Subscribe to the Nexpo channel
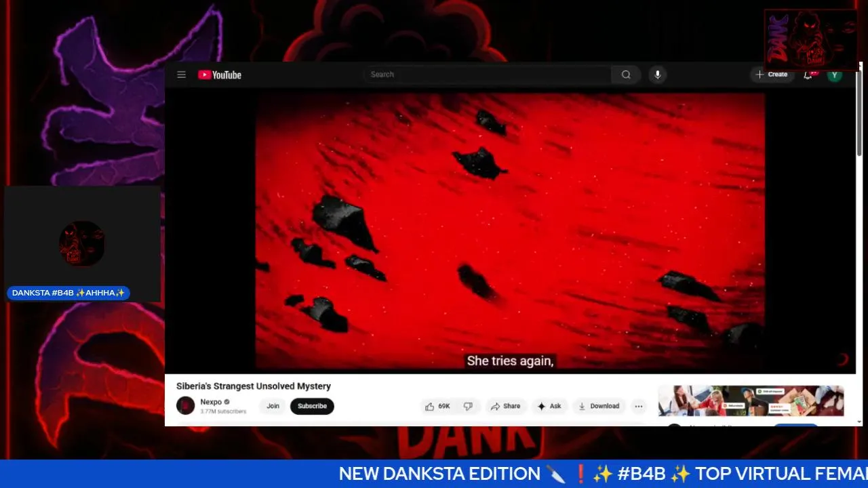 coord(312,406)
